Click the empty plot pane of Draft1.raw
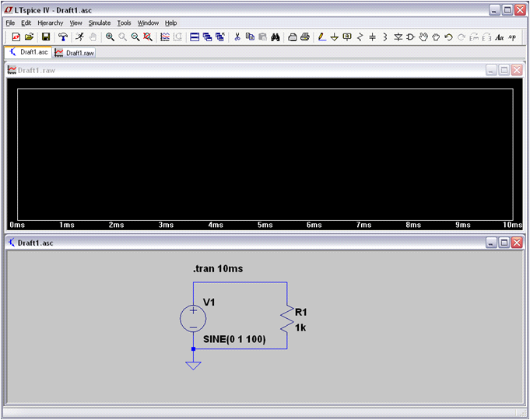The width and height of the screenshot is (530, 420). (x=265, y=155)
